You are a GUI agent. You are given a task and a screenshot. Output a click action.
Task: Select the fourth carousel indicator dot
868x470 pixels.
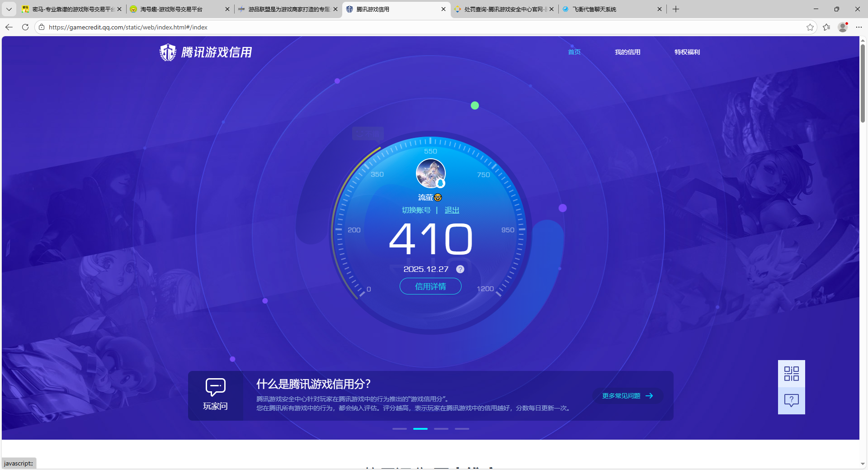462,429
